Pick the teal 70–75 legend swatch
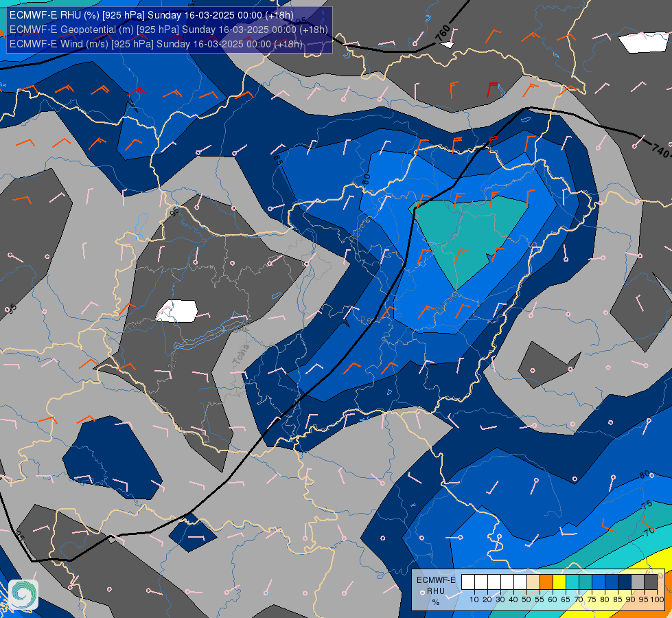Screen dimensions: 672x618 point(586,582)
